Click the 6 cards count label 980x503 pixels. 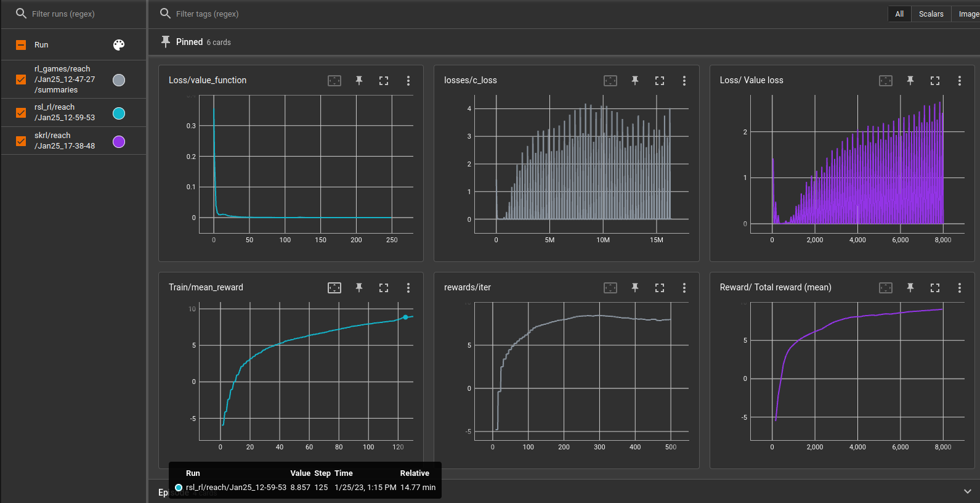pos(219,43)
